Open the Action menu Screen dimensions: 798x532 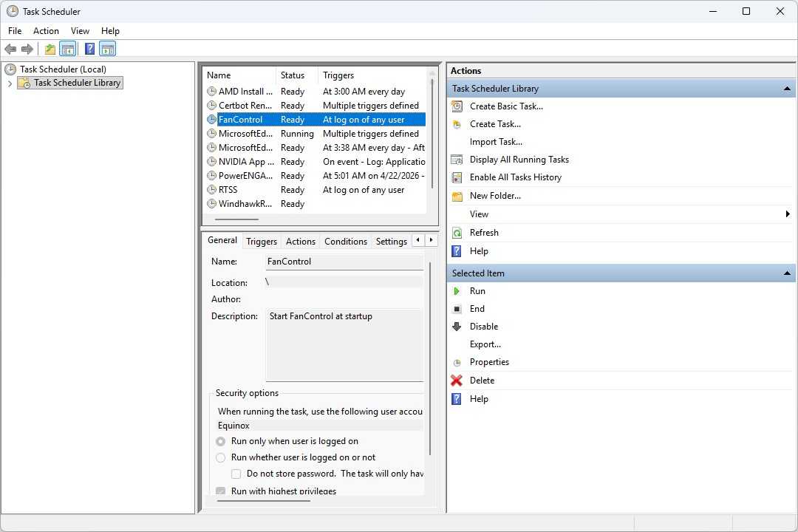coord(46,31)
